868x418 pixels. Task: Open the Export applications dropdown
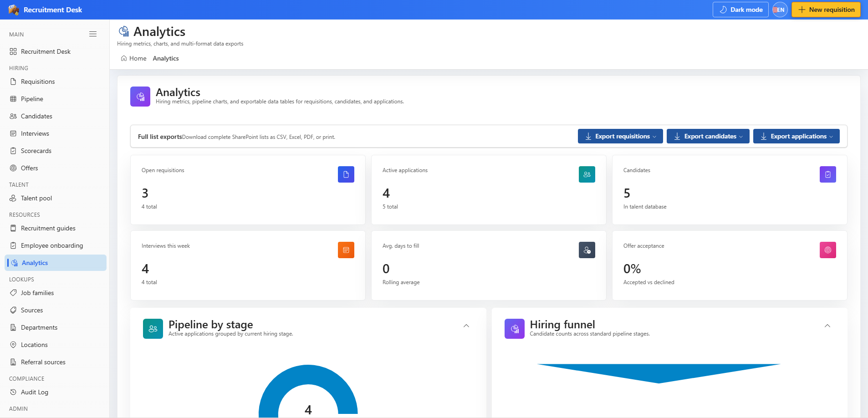click(797, 136)
